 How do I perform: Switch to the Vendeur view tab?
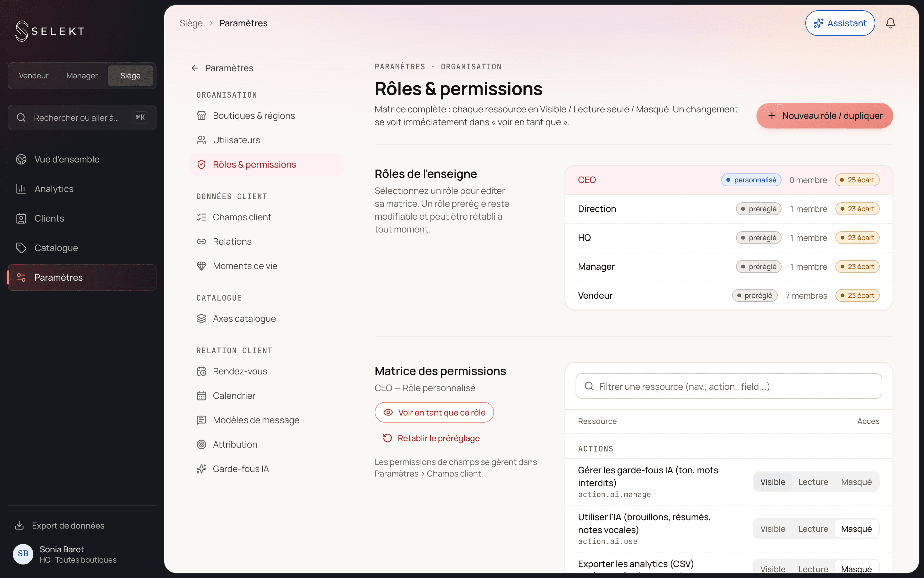coord(34,76)
